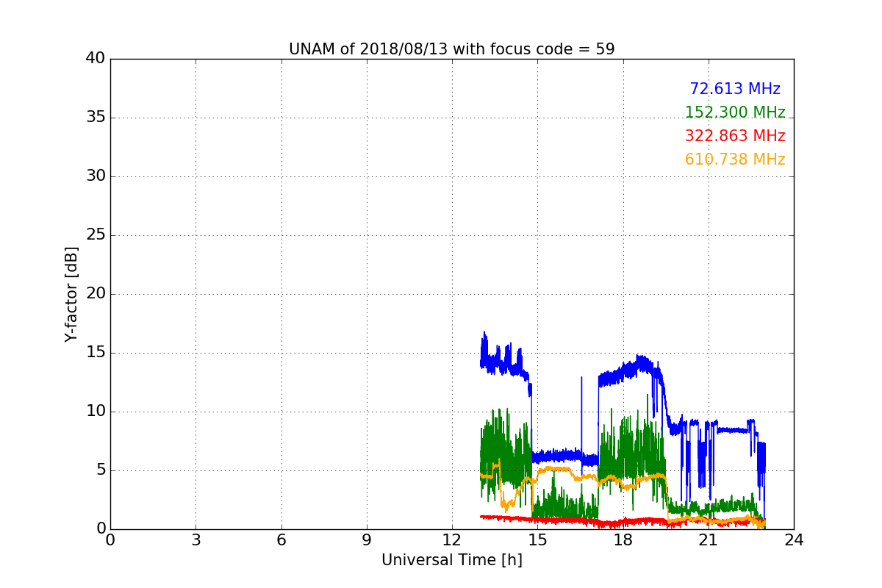Click y-axis tick label 5

(101, 470)
